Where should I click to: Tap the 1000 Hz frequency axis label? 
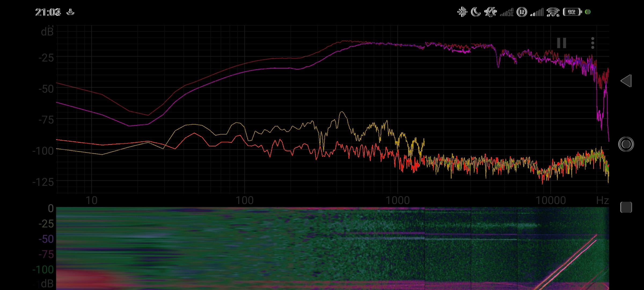click(397, 201)
